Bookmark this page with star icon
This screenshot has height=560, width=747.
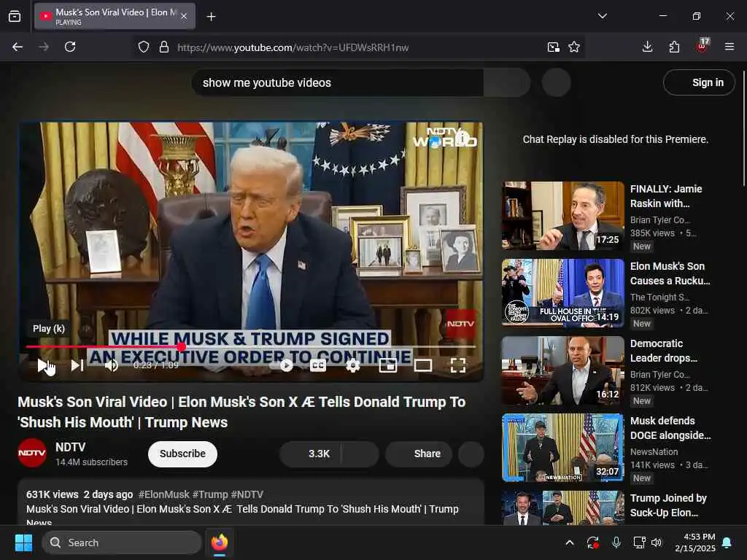[574, 47]
